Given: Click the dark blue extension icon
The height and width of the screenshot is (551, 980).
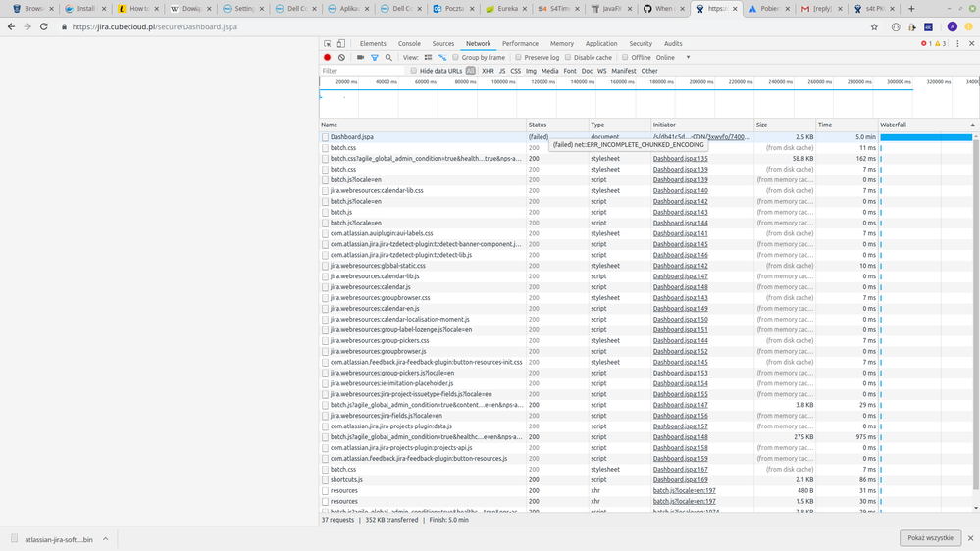Looking at the screenshot, I should point(929,26).
